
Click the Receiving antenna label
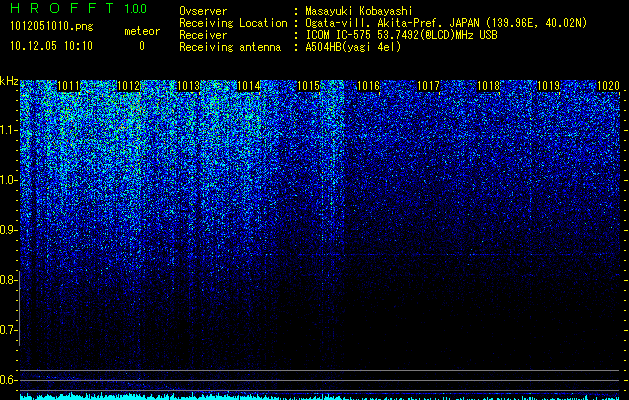pyautogui.click(x=230, y=47)
